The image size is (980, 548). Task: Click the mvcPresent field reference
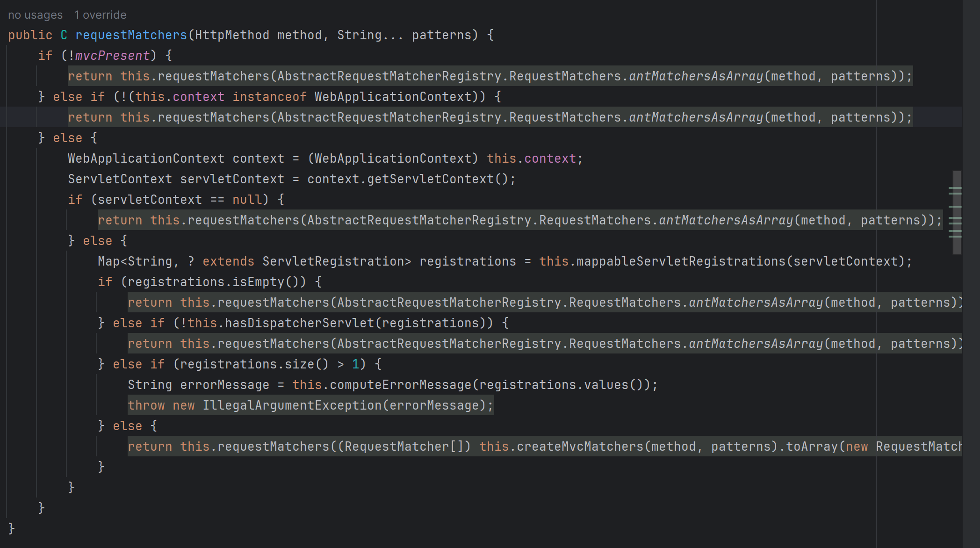pos(112,56)
